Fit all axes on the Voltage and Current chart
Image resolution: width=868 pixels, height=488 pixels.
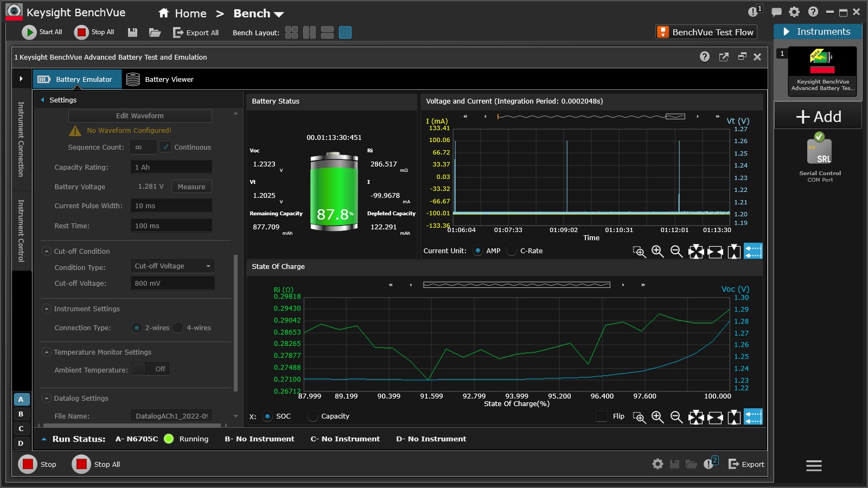click(x=695, y=251)
